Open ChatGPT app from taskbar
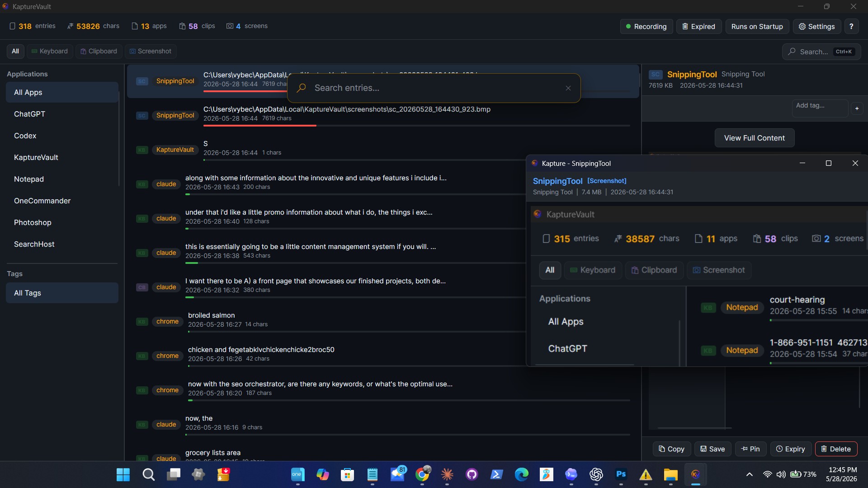Screen dimensions: 868x488 (x=596, y=474)
